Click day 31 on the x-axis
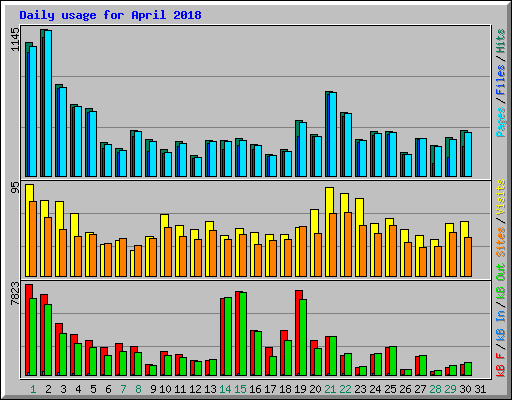 [x=480, y=389]
